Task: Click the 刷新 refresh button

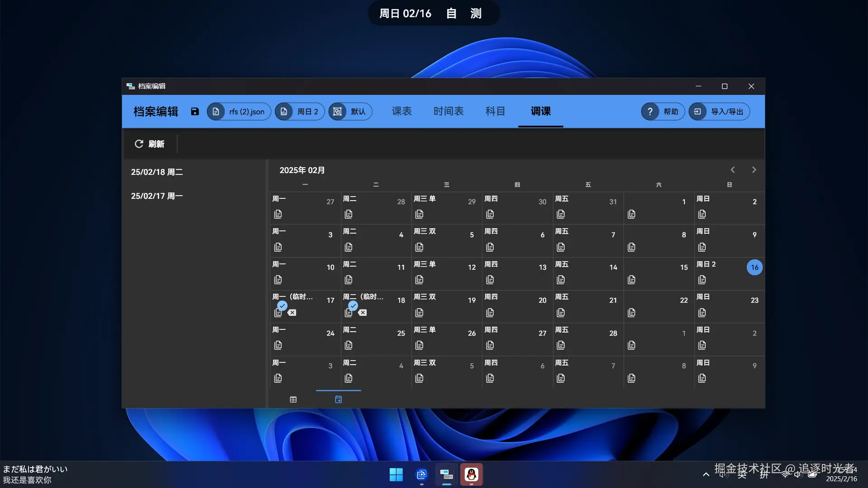Action: pos(150,144)
